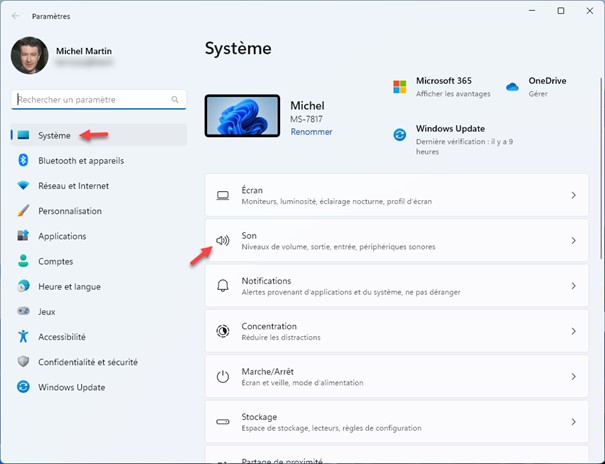Click the Stockage drive icon
The height and width of the screenshot is (464, 605).
(223, 421)
